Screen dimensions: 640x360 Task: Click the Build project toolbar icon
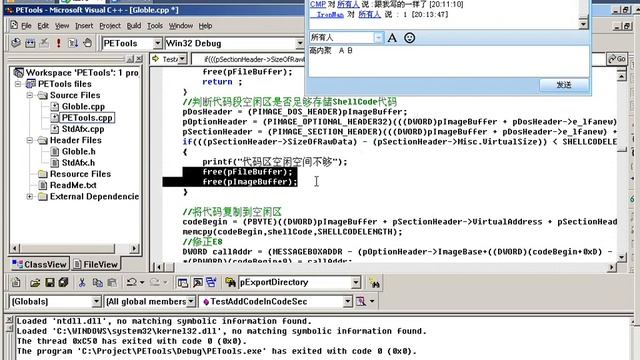point(30,43)
